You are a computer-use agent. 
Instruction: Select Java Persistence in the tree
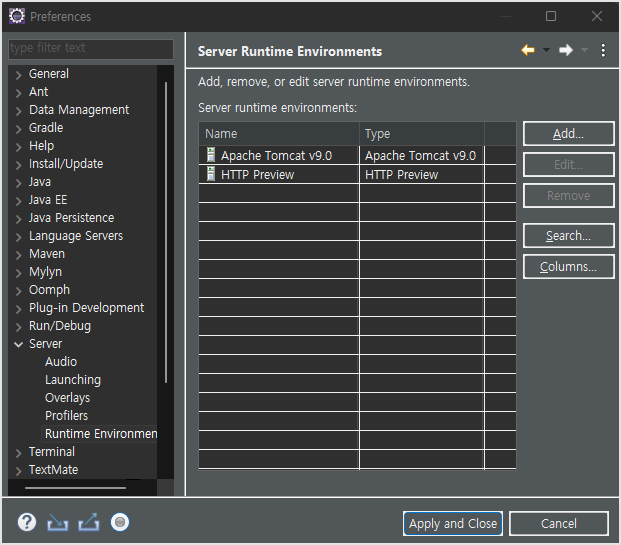tap(71, 218)
